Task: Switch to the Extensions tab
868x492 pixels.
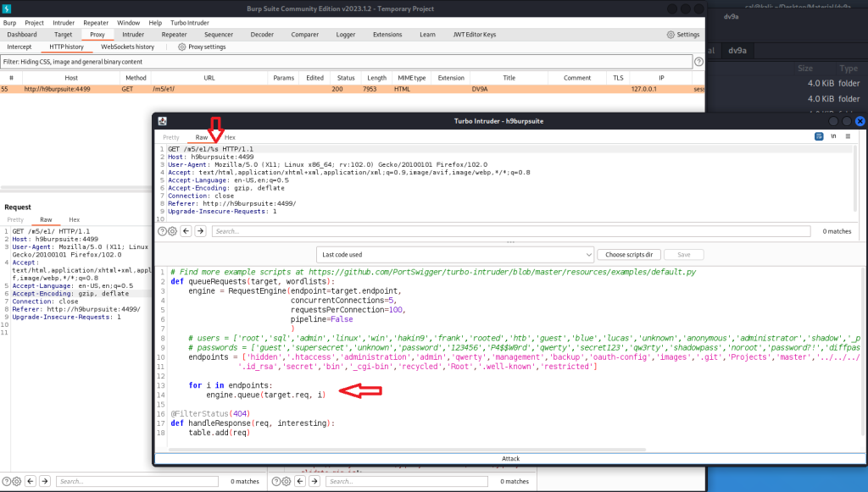Action: coord(387,34)
